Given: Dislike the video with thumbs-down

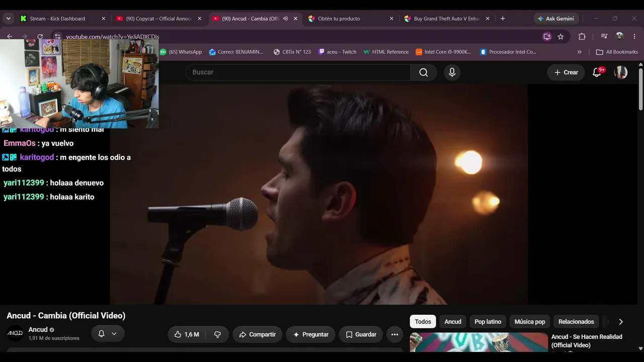Looking at the screenshot, I should (217, 334).
